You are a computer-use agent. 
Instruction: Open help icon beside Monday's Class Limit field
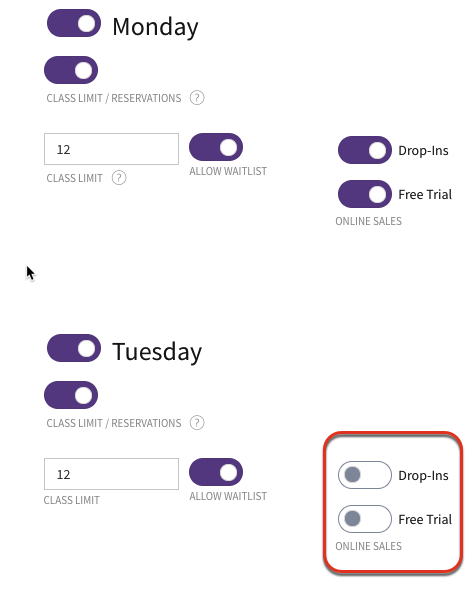pos(119,178)
